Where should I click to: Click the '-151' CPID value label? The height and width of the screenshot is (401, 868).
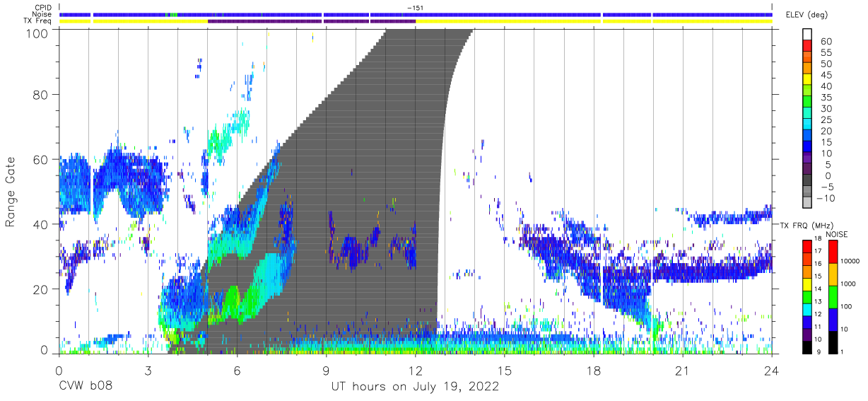tap(415, 8)
